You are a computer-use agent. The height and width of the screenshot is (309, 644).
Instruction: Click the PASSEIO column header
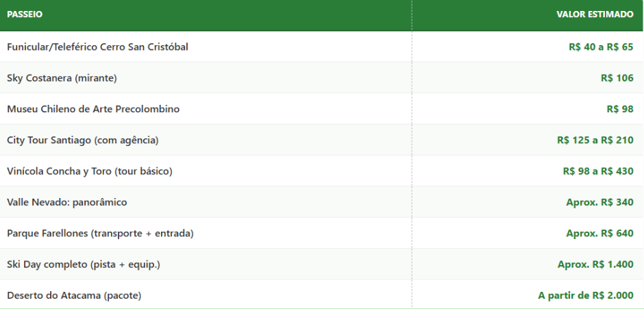[25, 14]
